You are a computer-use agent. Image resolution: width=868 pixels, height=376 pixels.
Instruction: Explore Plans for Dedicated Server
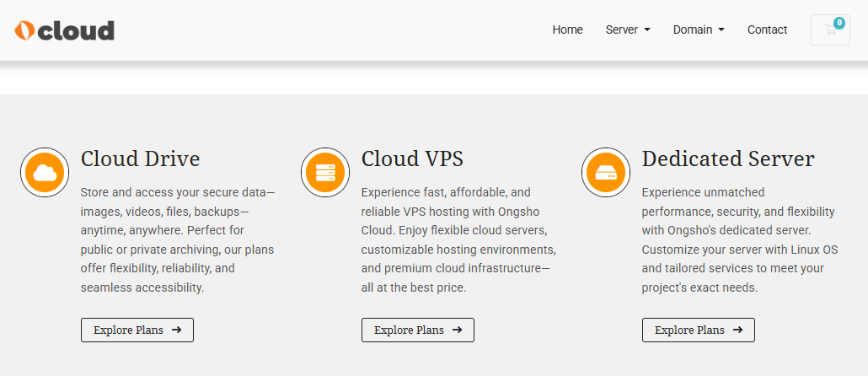(698, 330)
